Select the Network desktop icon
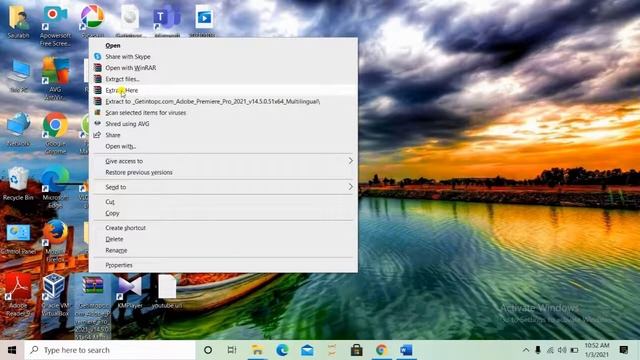Viewport: 640px width, 360px height. (18, 130)
